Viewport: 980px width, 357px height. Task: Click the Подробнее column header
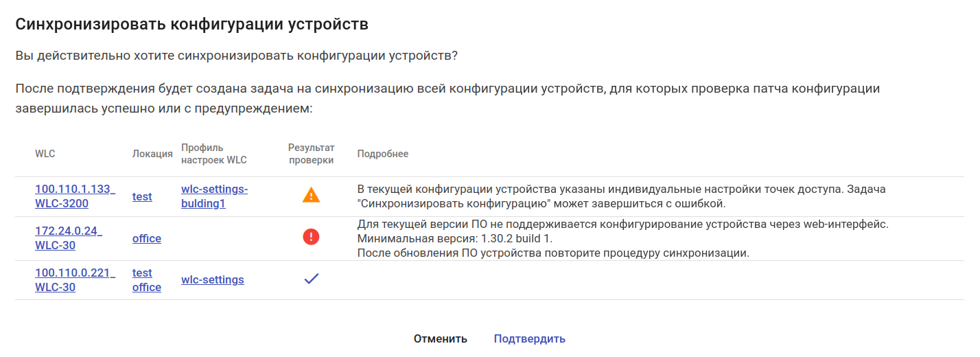[x=382, y=154]
